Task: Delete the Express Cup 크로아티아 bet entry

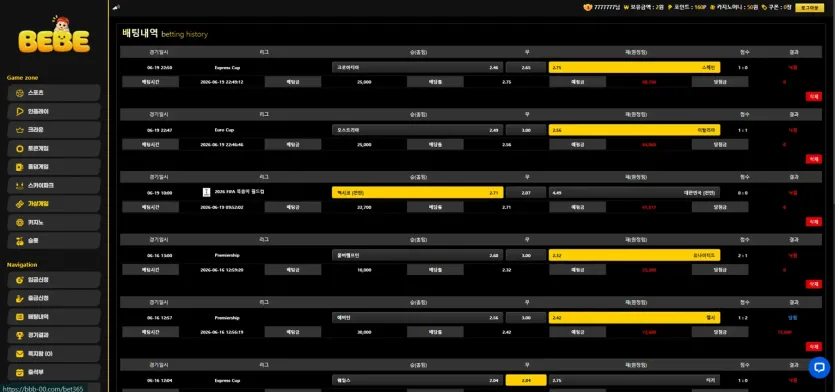Action: 813,96
